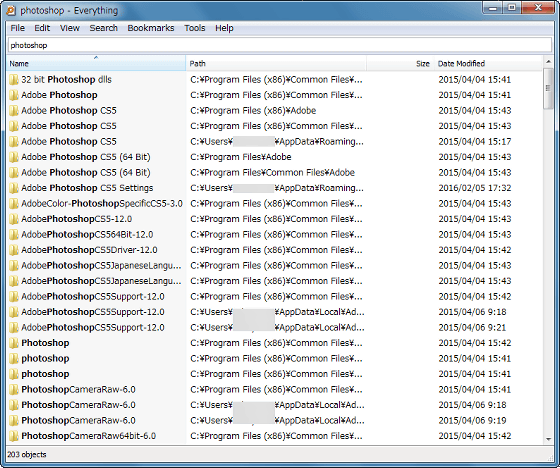Select the 32 bit Photoshop dlls folder

[x=66, y=80]
